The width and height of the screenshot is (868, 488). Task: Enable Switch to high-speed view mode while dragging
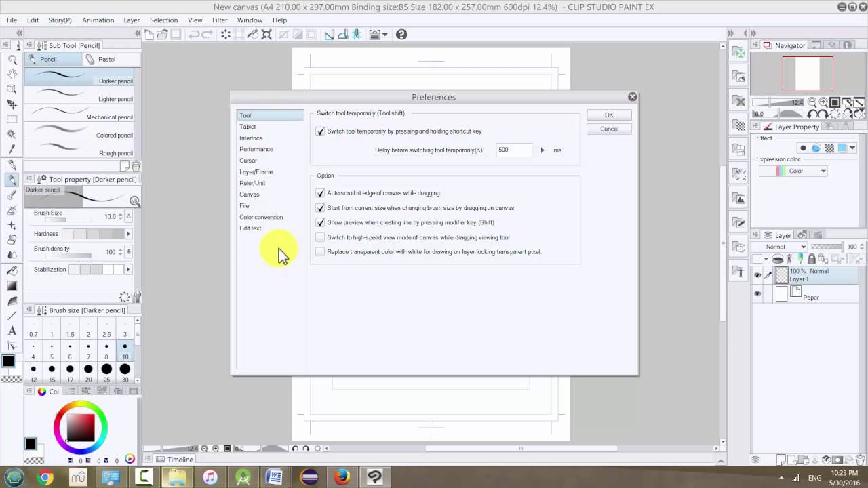coord(319,237)
